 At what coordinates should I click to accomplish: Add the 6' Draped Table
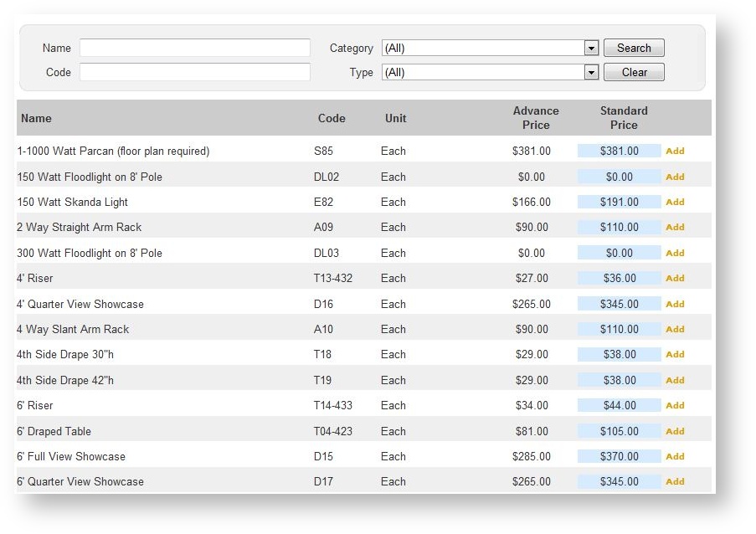tap(675, 431)
